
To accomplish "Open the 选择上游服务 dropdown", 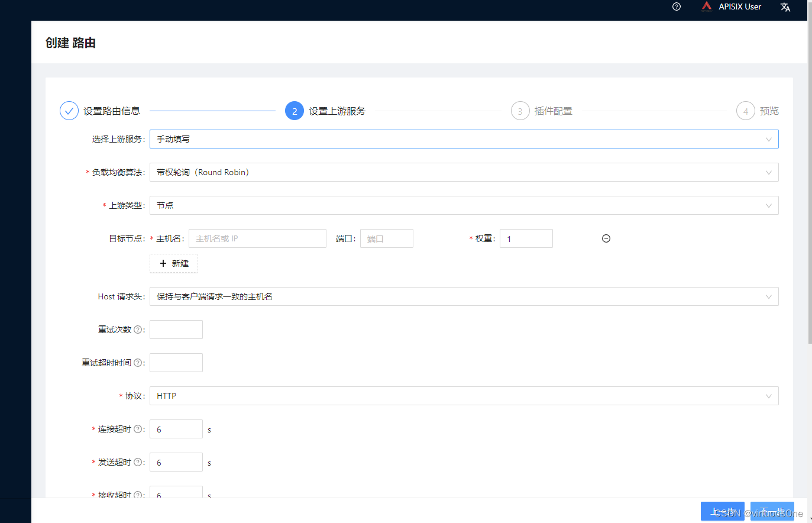I will pyautogui.click(x=464, y=139).
